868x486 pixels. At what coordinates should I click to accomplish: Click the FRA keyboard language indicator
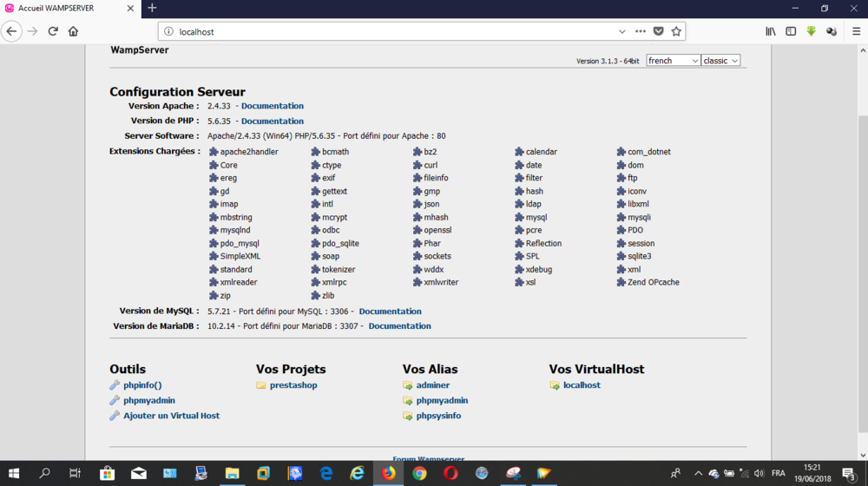coord(779,473)
